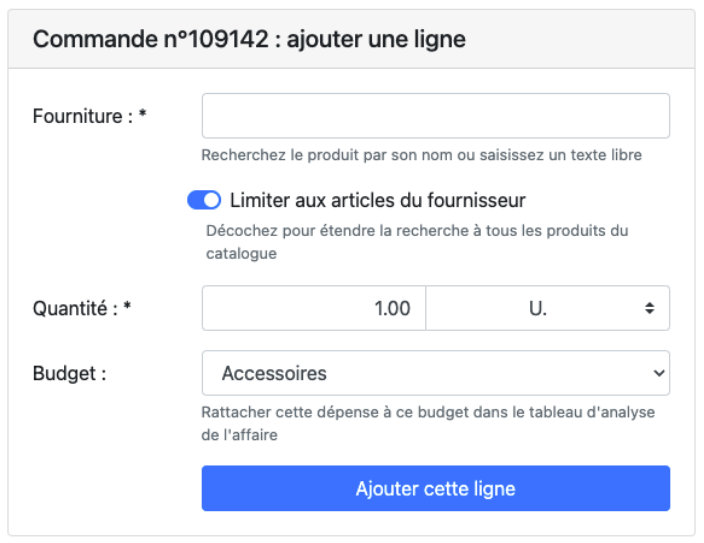Click the white knob of the toggle switch
Screen dimensions: 704x543
tap(211, 201)
